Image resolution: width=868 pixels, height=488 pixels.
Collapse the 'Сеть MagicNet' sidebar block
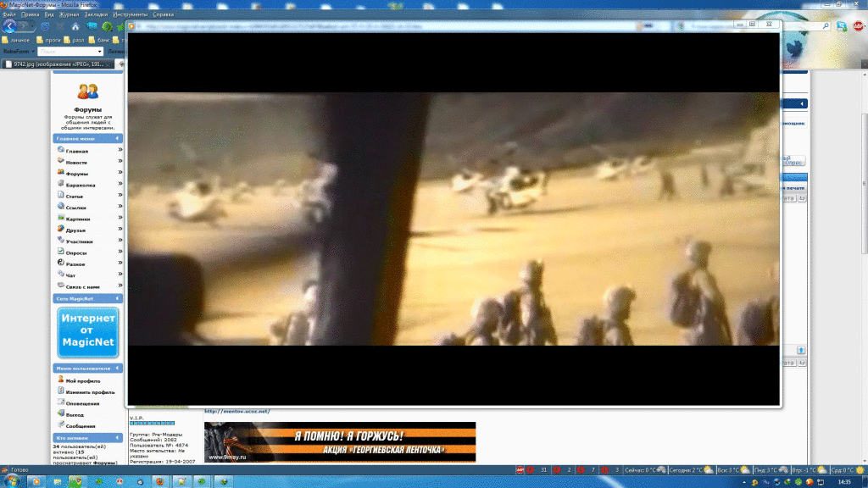tap(117, 298)
